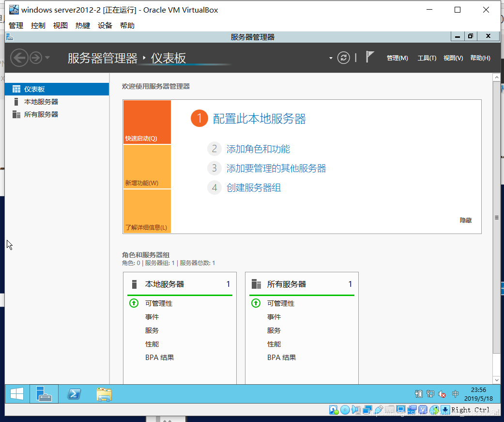This screenshot has height=422, width=504.
Task: Select 本地服务器 in the sidebar
Action: 57,102
